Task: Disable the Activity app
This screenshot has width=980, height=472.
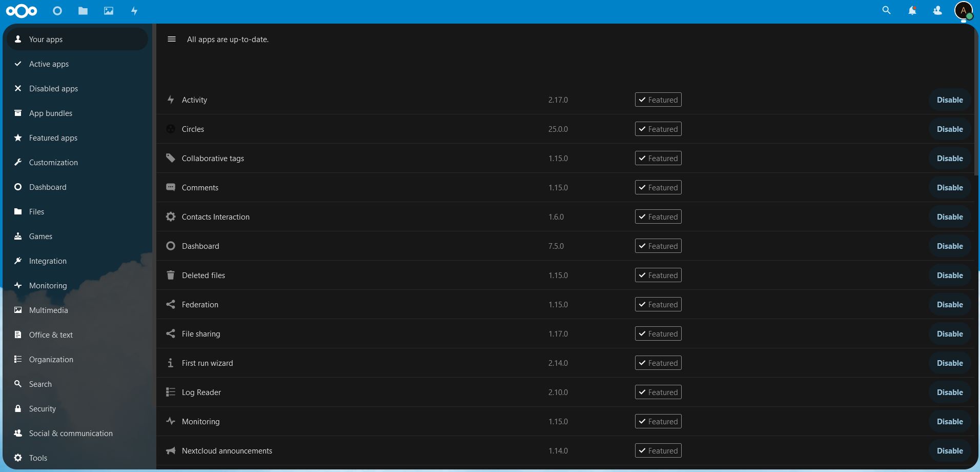Action: (x=950, y=100)
